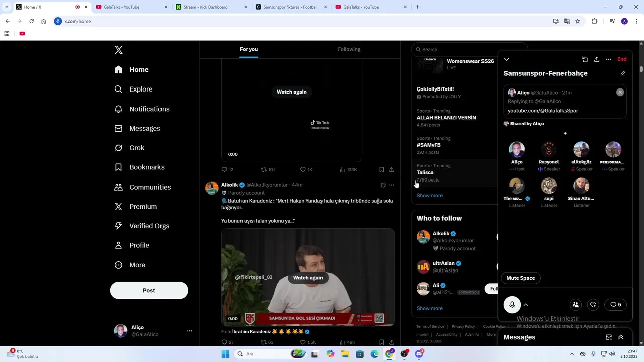Compose a new message in Messages drawer
This screenshot has width=644, height=362.
click(609, 337)
